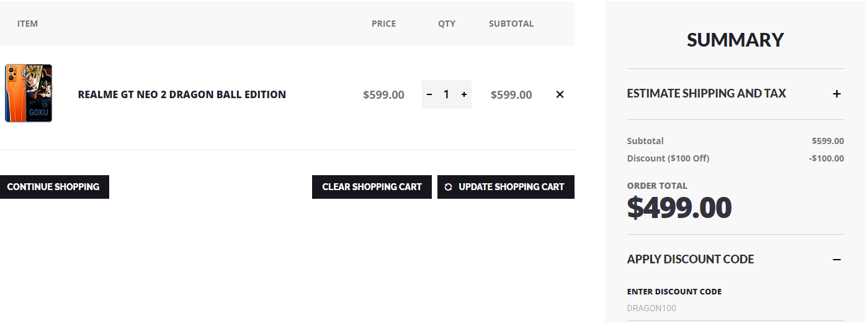
Task: Increase item quantity with the plus button
Action: pos(464,94)
